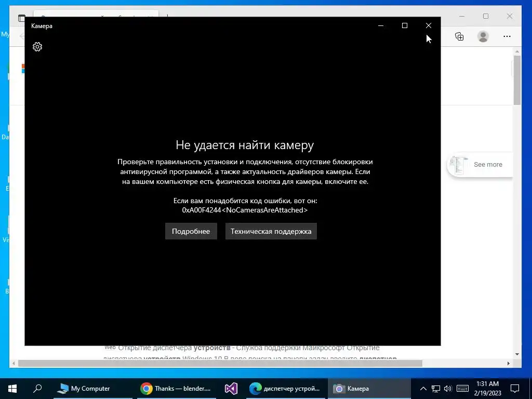
Task: Open notification center icon
Action: point(515,389)
